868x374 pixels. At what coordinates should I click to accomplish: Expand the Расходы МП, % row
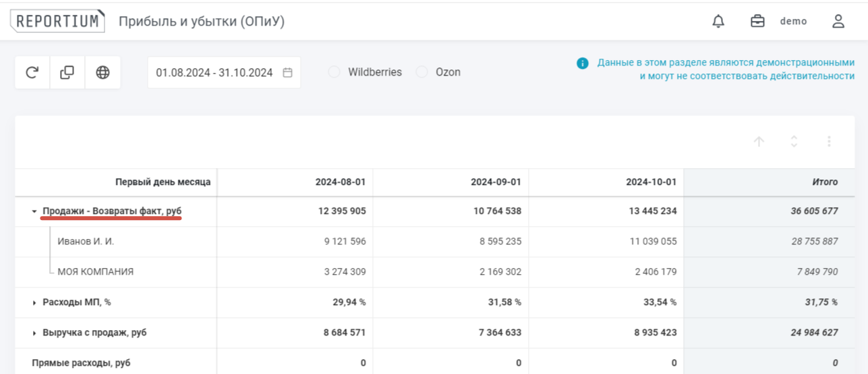pos(34,302)
